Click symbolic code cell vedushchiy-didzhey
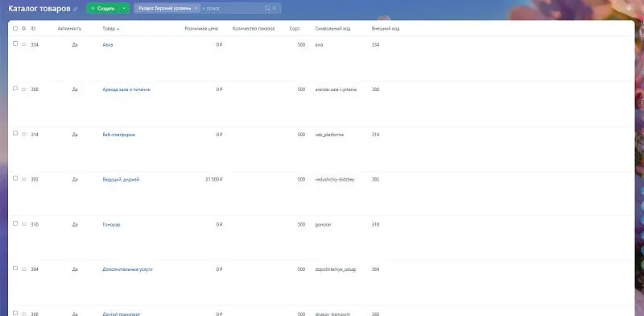Image resolution: width=644 pixels, height=316 pixels. click(x=335, y=180)
